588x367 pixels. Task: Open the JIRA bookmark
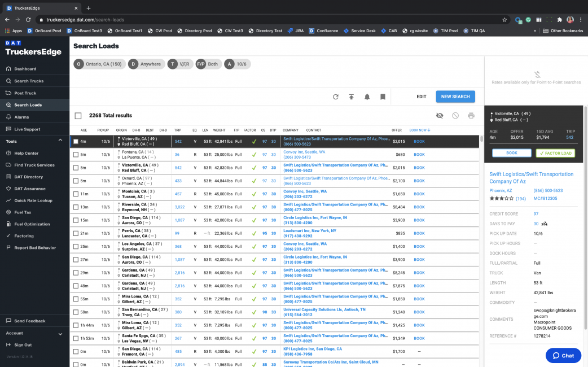tap(296, 30)
